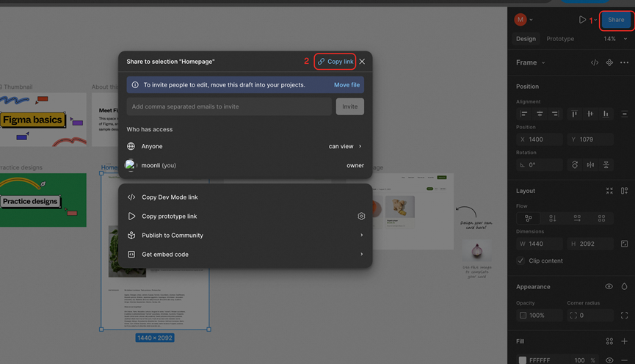This screenshot has width=635, height=364.
Task: Switch to the Design tab
Action: click(x=526, y=39)
